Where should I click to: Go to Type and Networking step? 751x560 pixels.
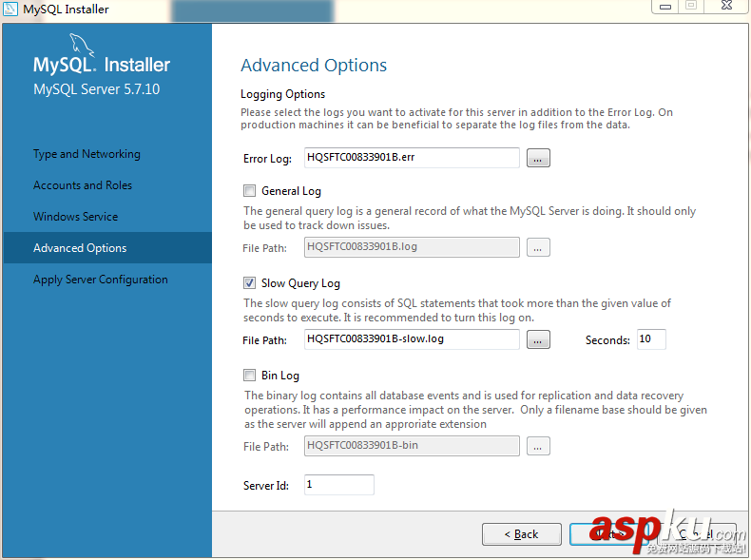87,154
